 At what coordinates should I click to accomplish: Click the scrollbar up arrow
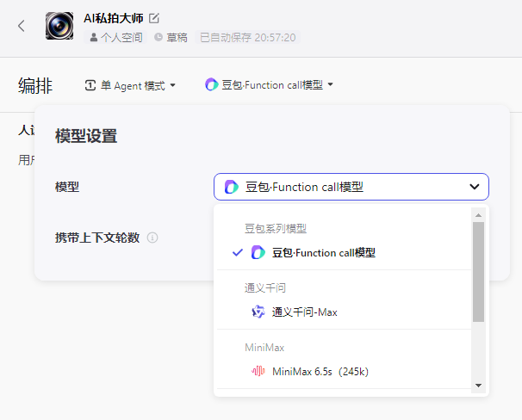(478, 215)
